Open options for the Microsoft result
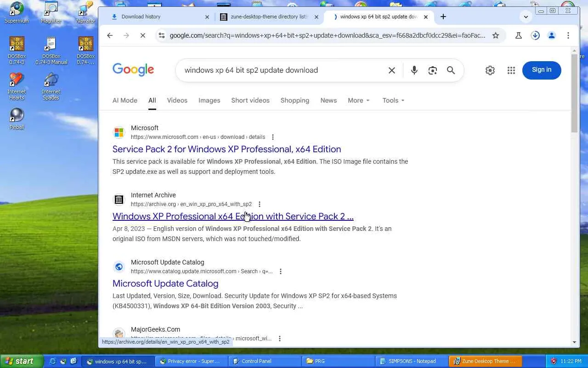 point(273,137)
